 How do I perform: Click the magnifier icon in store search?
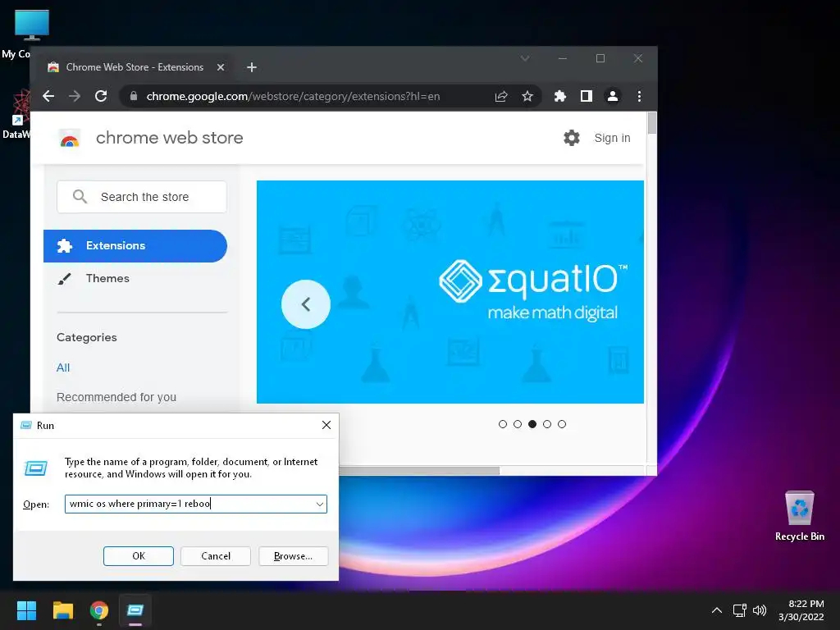coord(80,197)
